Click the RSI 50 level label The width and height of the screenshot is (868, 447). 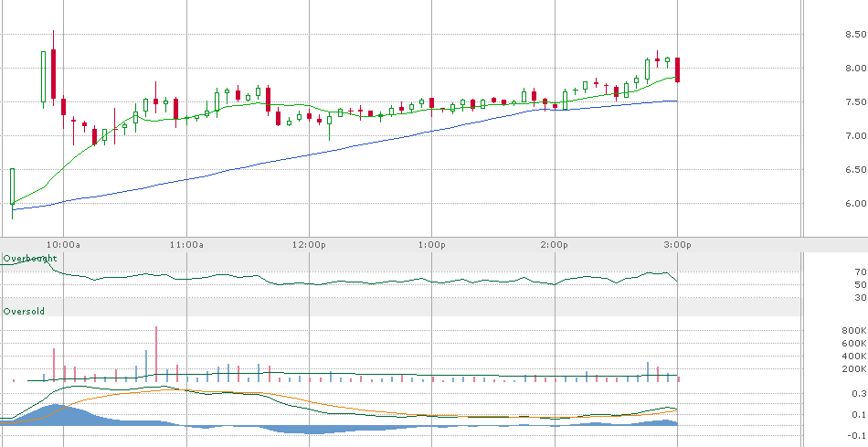click(x=861, y=284)
